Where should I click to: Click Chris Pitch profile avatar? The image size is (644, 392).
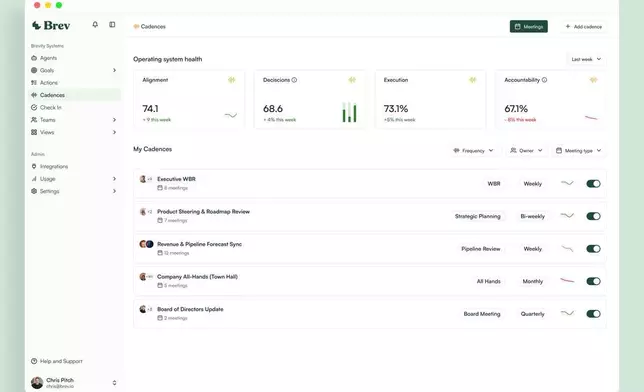click(37, 383)
